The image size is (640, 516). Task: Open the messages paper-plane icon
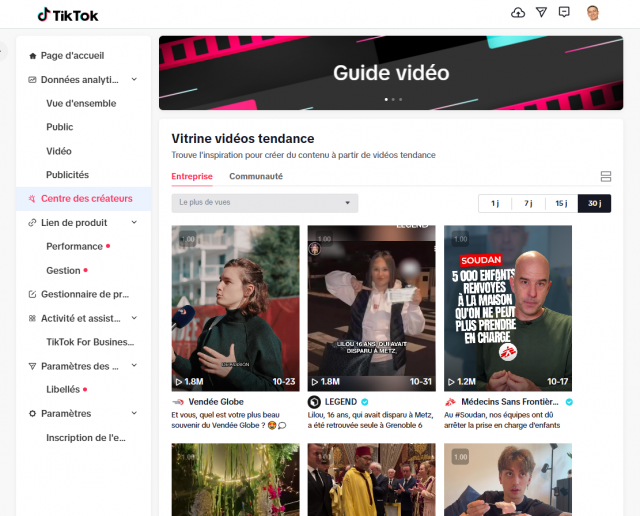click(x=541, y=12)
